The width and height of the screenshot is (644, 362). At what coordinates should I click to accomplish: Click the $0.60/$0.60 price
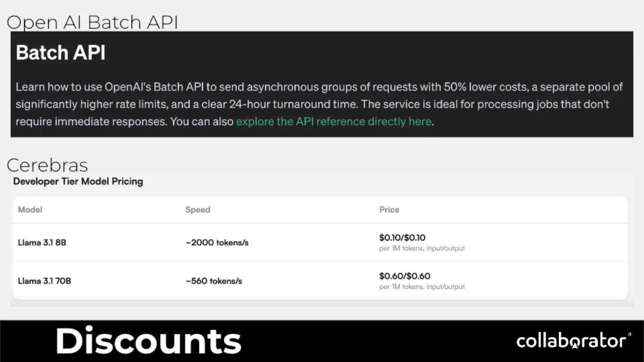[405, 276]
